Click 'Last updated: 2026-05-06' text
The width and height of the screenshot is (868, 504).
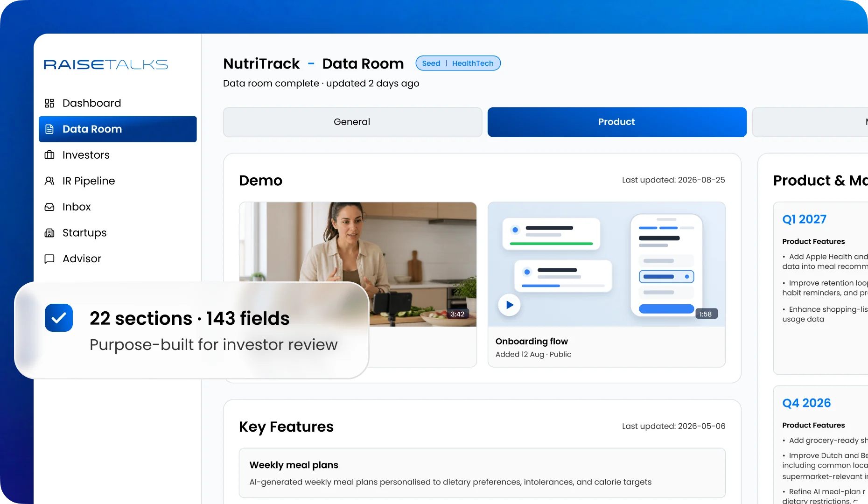click(673, 426)
